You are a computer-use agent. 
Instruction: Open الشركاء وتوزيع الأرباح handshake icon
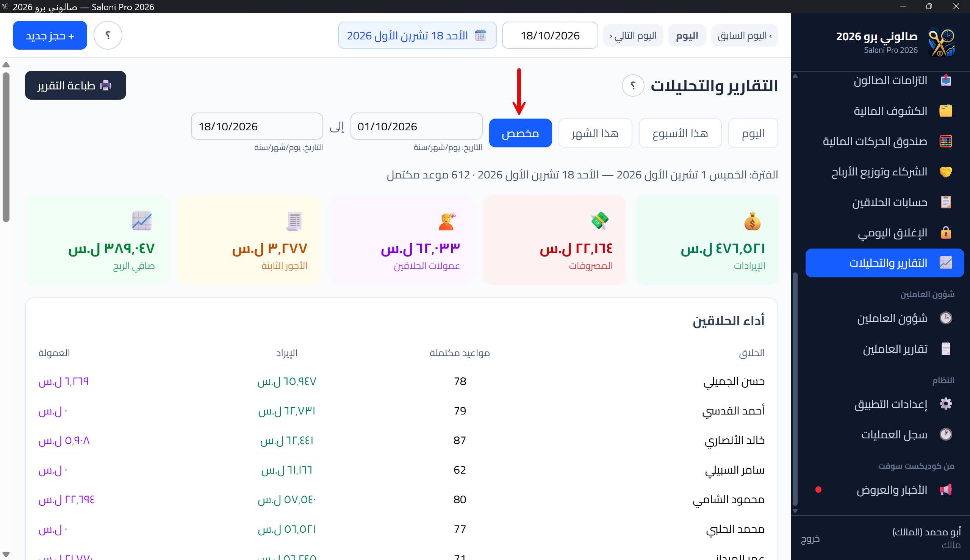(945, 172)
